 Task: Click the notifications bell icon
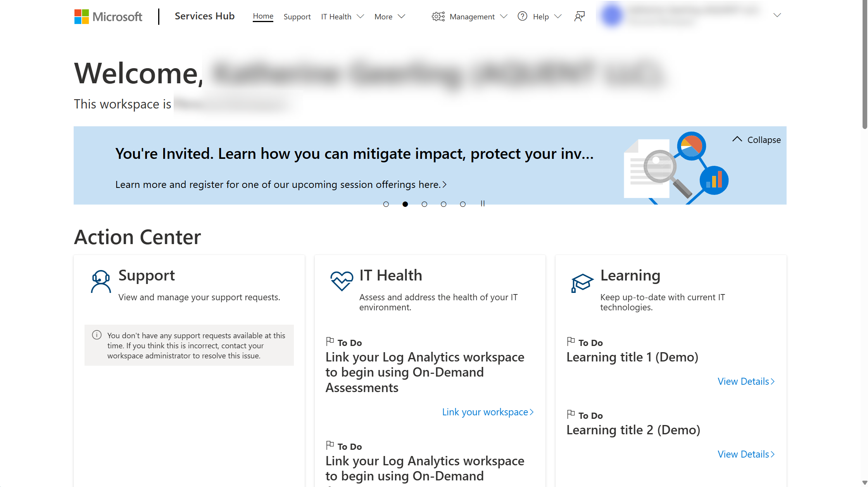pos(580,16)
